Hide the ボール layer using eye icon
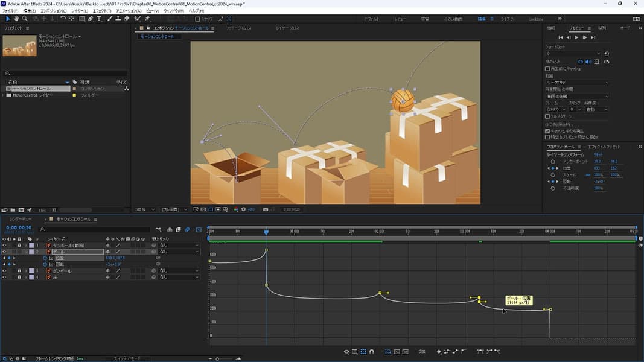644x362 pixels. pyautogui.click(x=4, y=252)
